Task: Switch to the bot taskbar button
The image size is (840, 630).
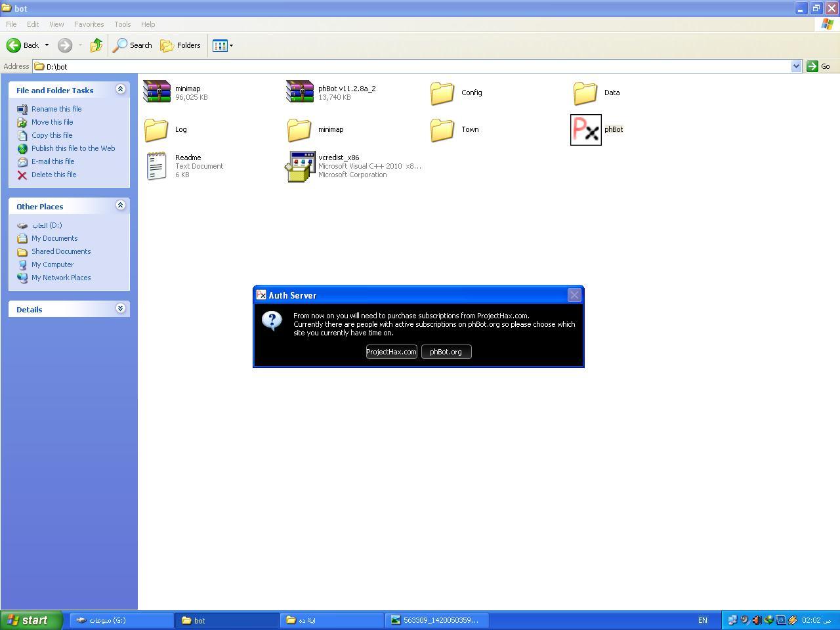Action: pos(226,620)
